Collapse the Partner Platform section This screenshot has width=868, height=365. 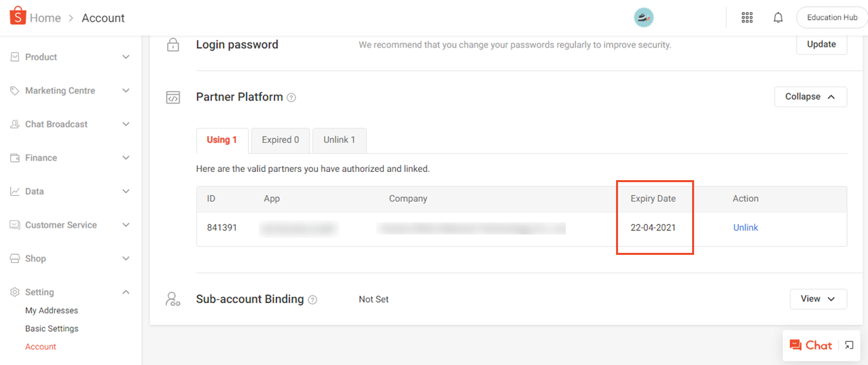[x=810, y=97]
